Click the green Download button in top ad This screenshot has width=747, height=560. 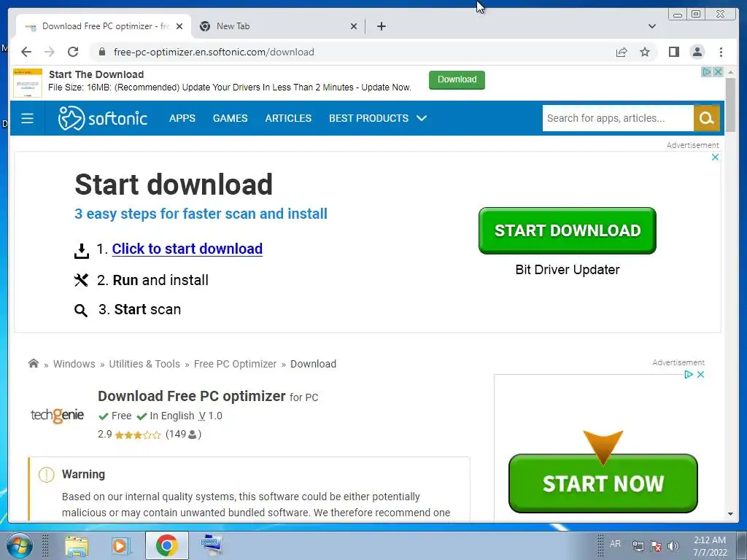coord(457,79)
